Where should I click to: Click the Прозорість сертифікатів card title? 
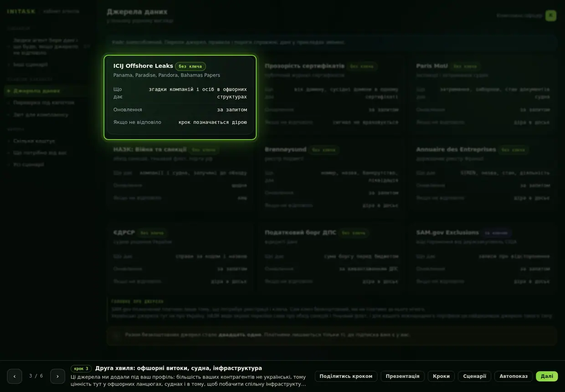pyautogui.click(x=304, y=66)
